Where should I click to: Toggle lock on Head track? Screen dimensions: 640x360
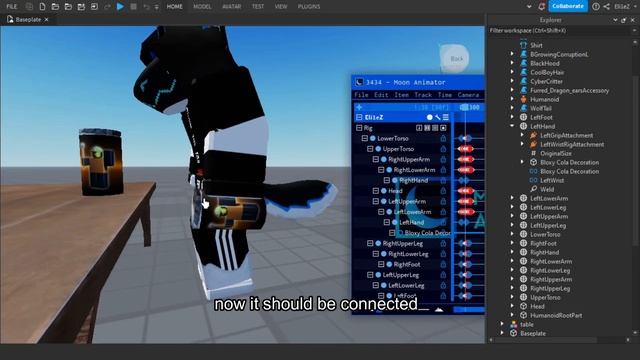coord(443,191)
